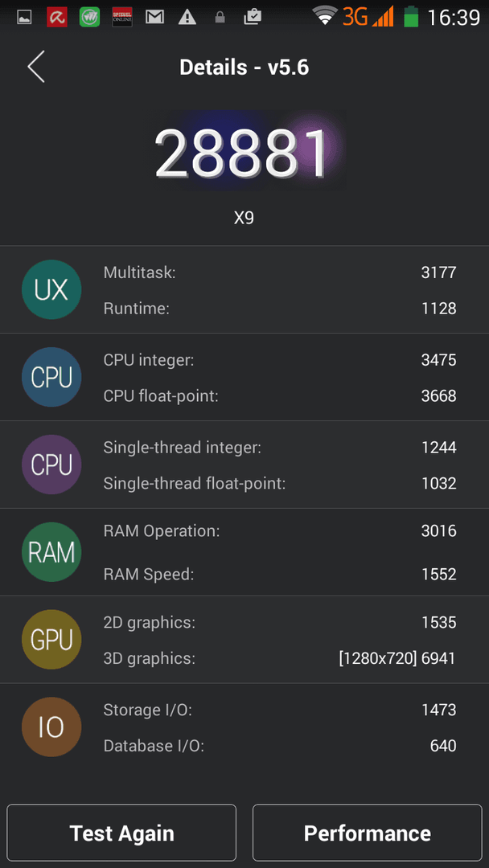Viewport: 489px width, 868px height.
Task: Tap the Storage I/O row
Action: click(280, 710)
